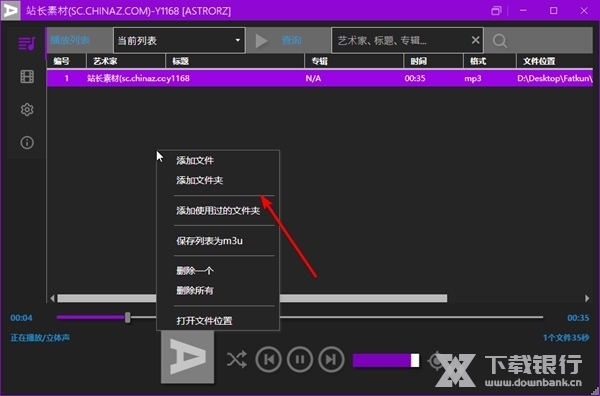Click the search magnifier icon
Image resolution: width=600 pixels, height=396 pixels.
point(500,41)
